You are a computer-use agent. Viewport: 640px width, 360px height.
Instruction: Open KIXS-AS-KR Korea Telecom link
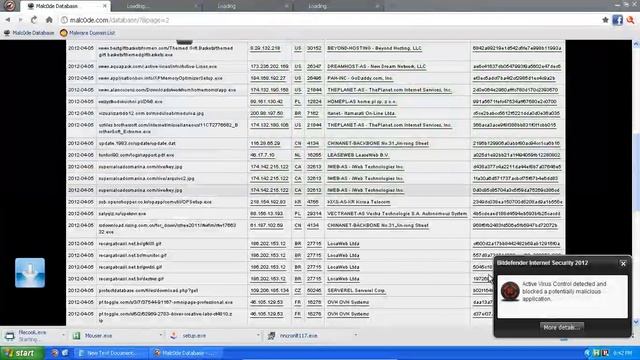point(358,202)
